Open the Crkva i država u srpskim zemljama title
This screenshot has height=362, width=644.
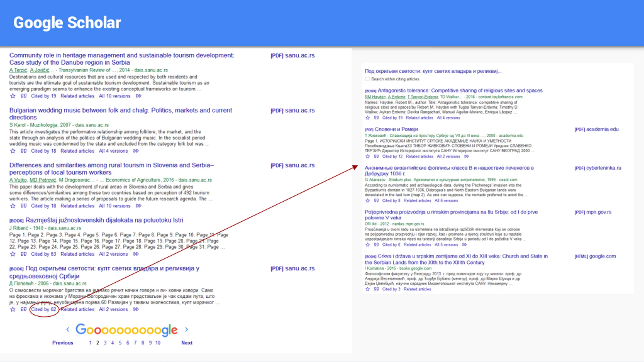click(456, 259)
